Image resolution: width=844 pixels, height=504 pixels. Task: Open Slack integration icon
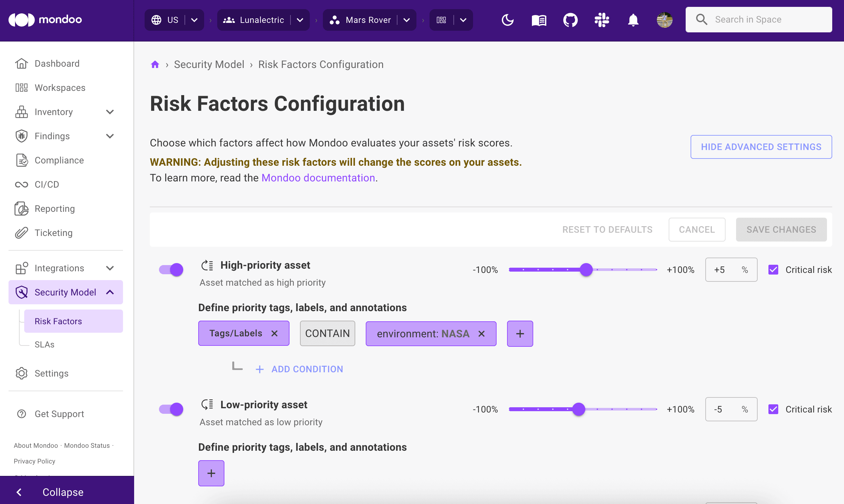point(602,20)
